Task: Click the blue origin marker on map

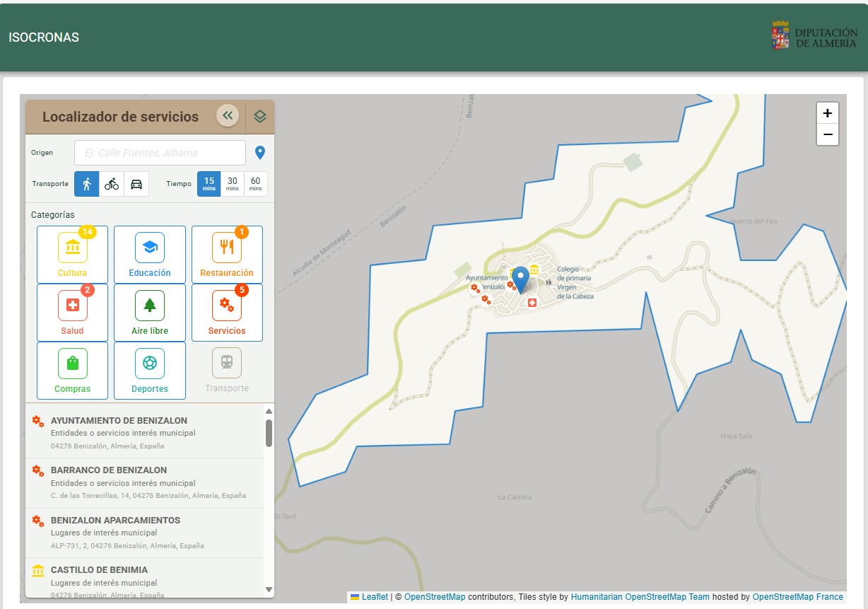Action: pos(520,280)
